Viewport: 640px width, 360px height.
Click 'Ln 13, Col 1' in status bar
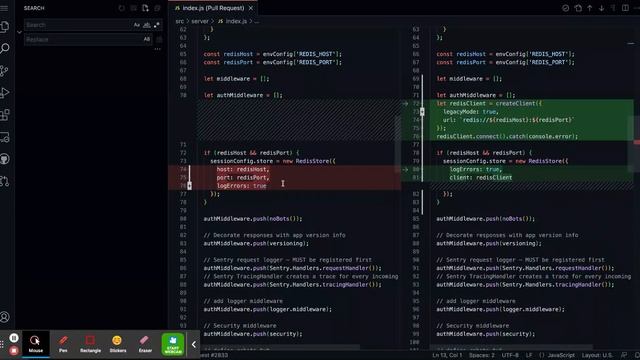447,355
